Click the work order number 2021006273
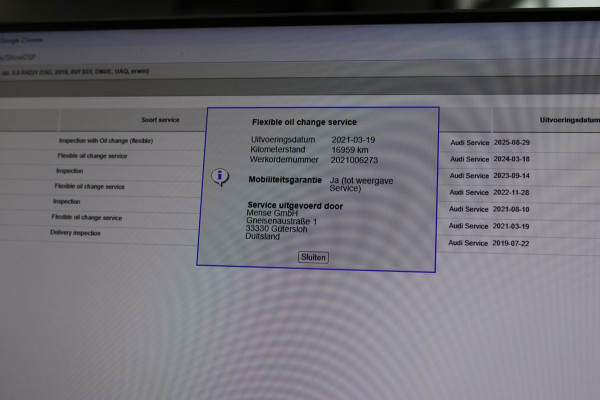 point(354,160)
